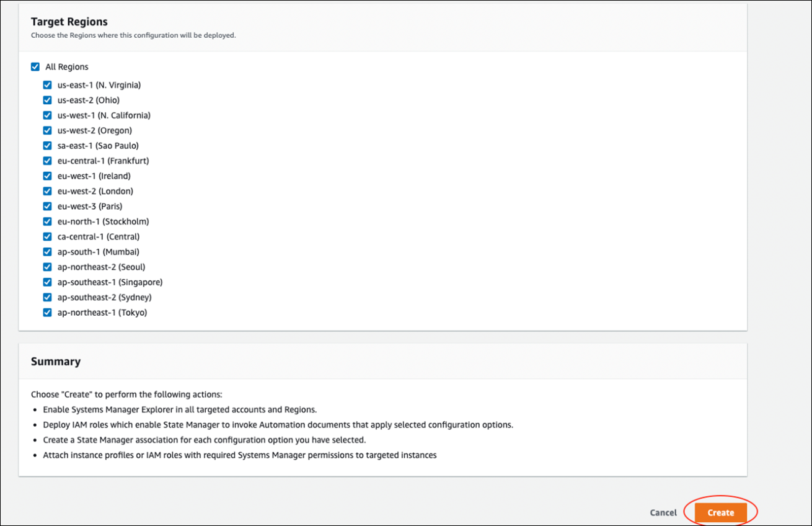The width and height of the screenshot is (812, 526).
Task: Deselect ap-southeast-1 (Singapore) region
Action: point(47,282)
